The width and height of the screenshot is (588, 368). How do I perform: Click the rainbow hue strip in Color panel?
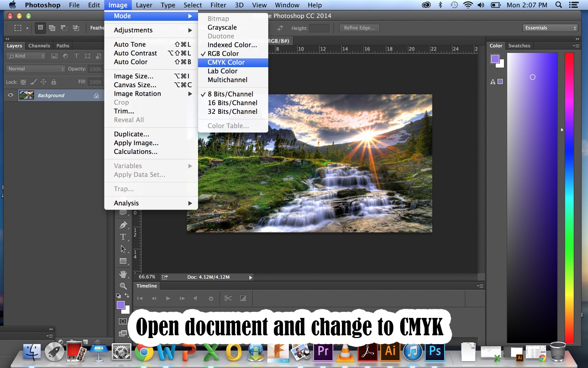[x=569, y=198]
